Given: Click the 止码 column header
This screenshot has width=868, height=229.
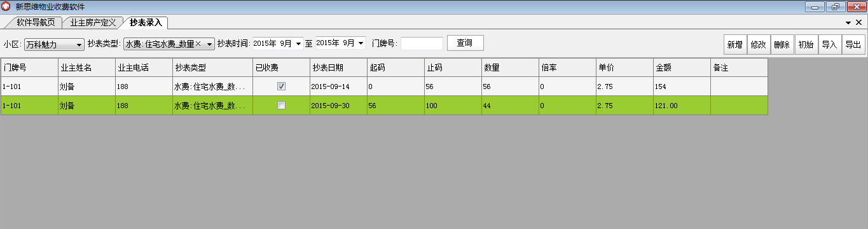Looking at the screenshot, I should pos(453,67).
